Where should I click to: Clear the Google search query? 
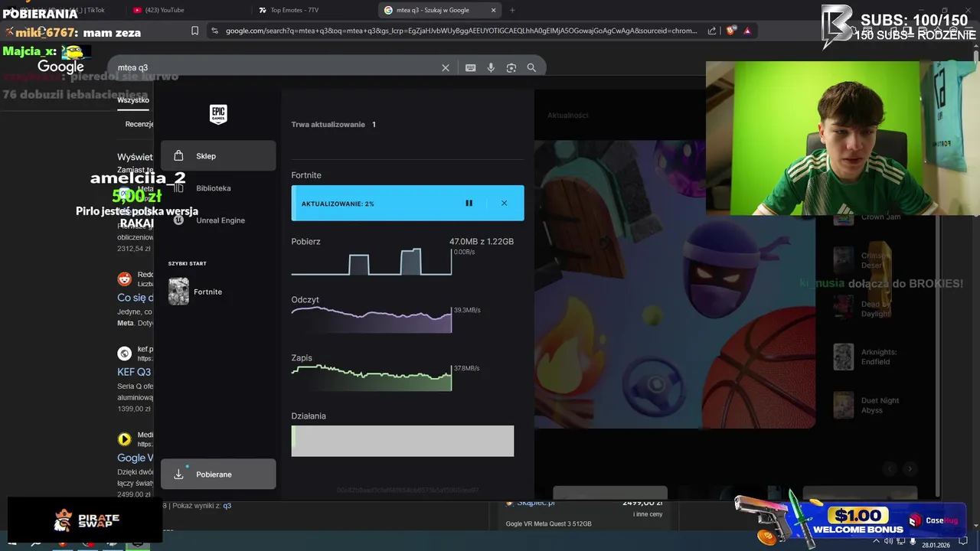(446, 68)
